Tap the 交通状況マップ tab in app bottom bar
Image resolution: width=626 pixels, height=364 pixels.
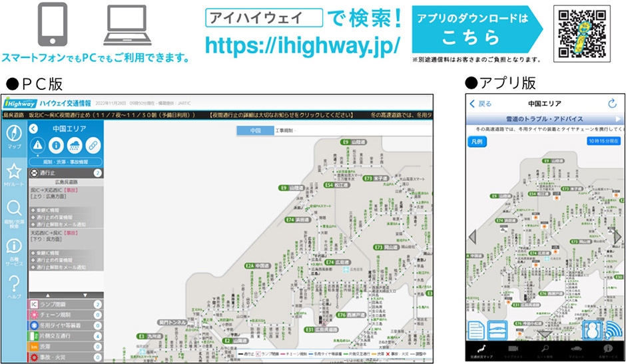[x=481, y=351]
